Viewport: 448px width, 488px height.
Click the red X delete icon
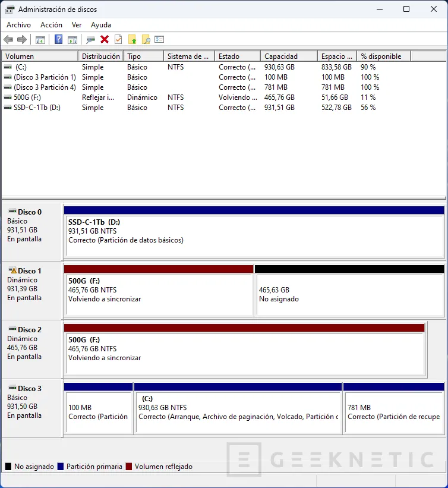coord(105,40)
